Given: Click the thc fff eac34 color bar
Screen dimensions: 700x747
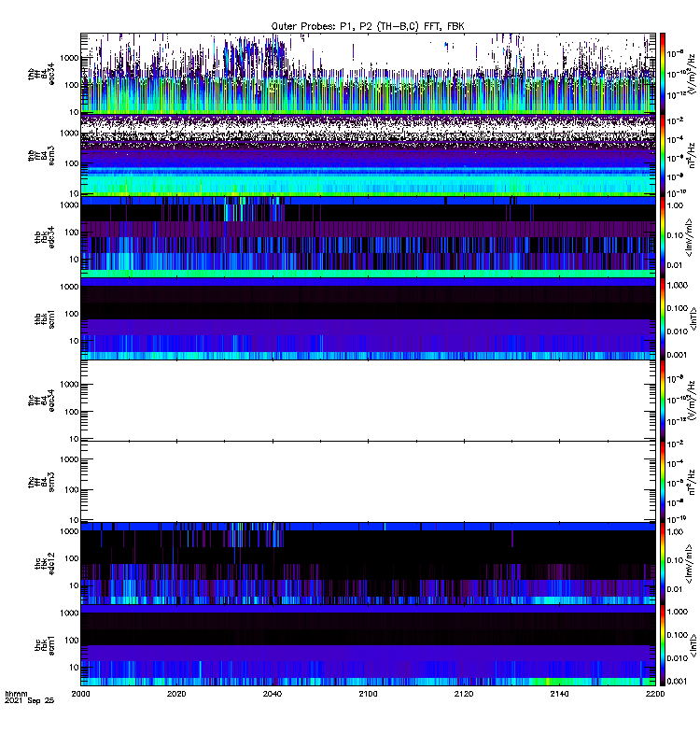Looking at the screenshot, I should pos(663,401).
